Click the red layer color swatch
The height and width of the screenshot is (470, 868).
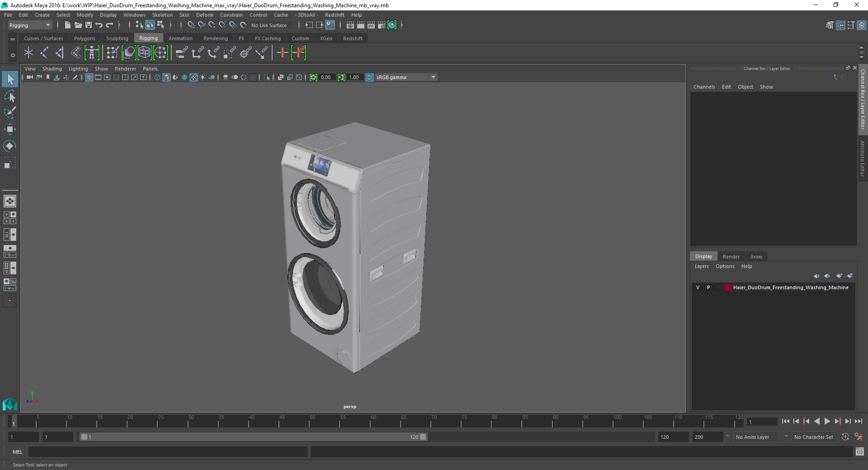point(728,287)
